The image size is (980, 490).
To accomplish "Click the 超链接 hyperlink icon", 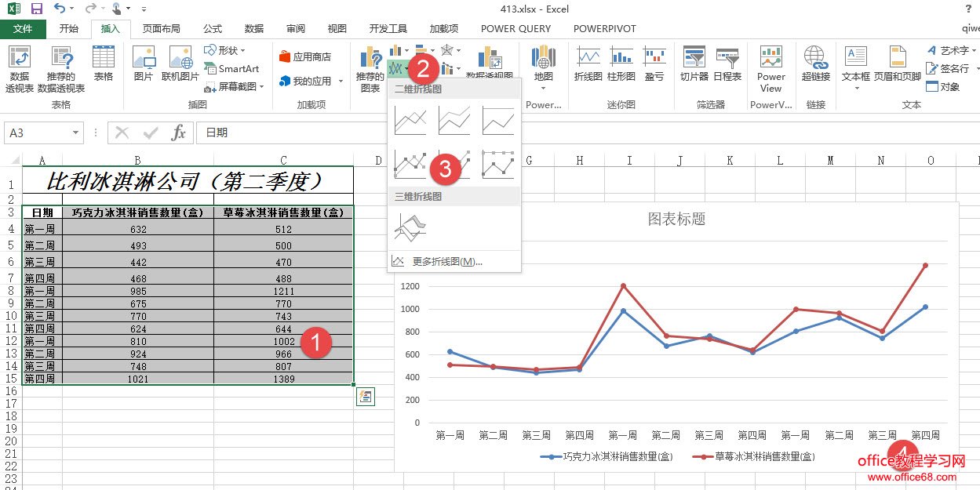I will point(816,64).
